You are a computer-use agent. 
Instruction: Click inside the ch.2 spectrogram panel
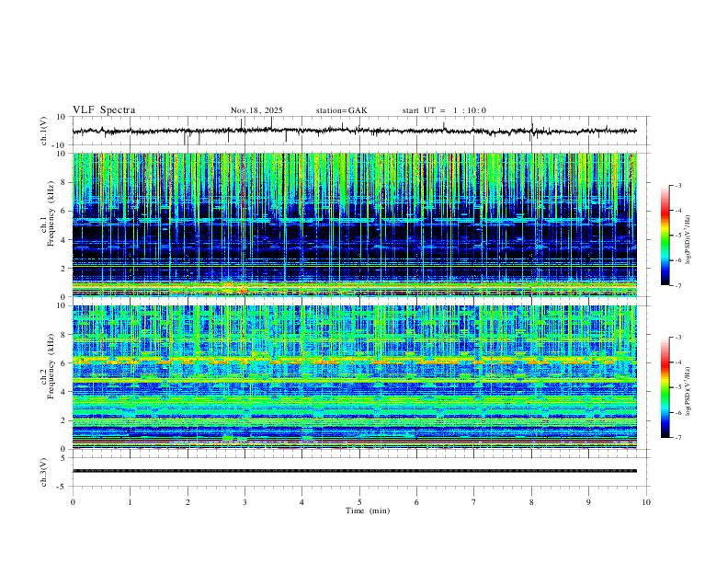pos(354,377)
